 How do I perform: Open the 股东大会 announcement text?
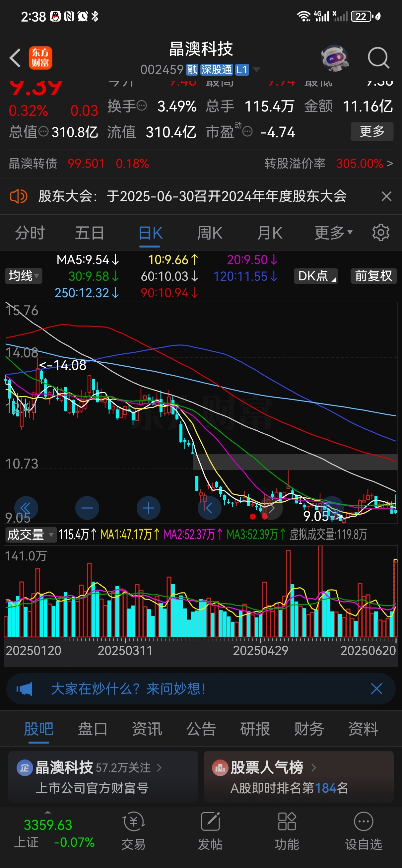[192, 196]
